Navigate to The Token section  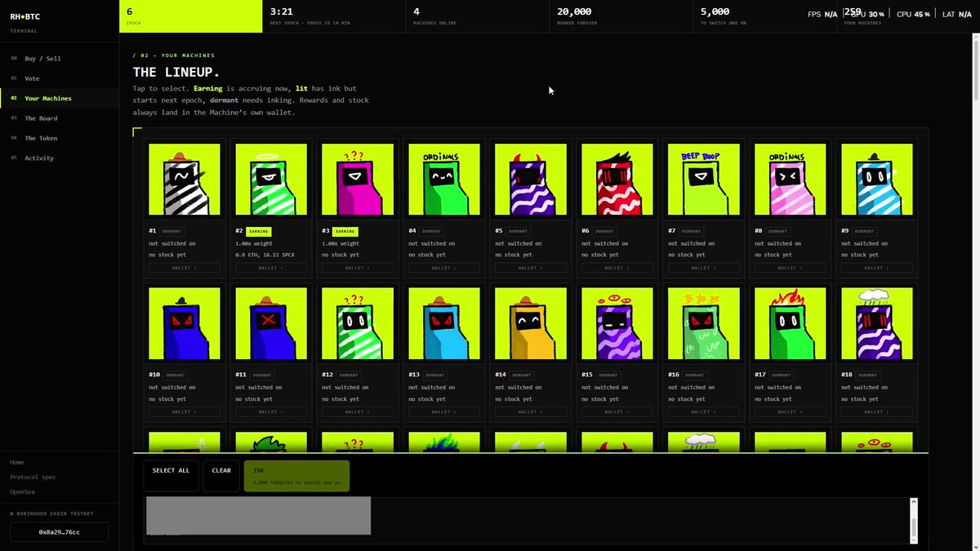pyautogui.click(x=60, y=138)
